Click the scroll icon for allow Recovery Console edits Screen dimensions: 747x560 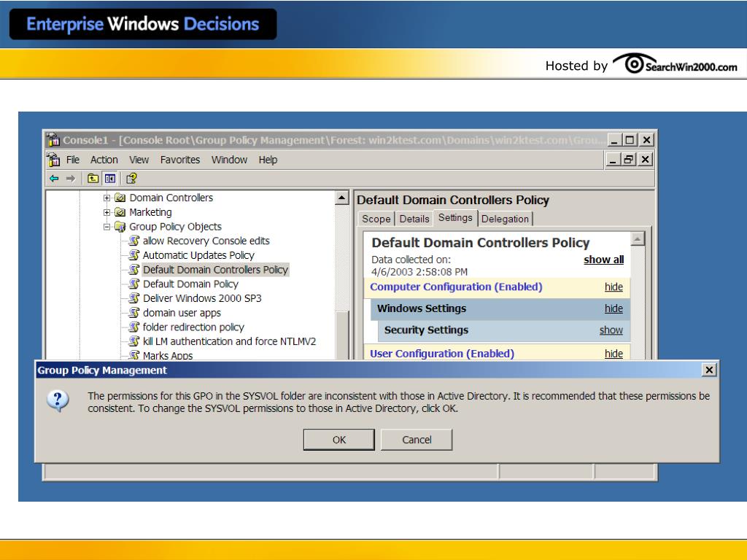(134, 241)
